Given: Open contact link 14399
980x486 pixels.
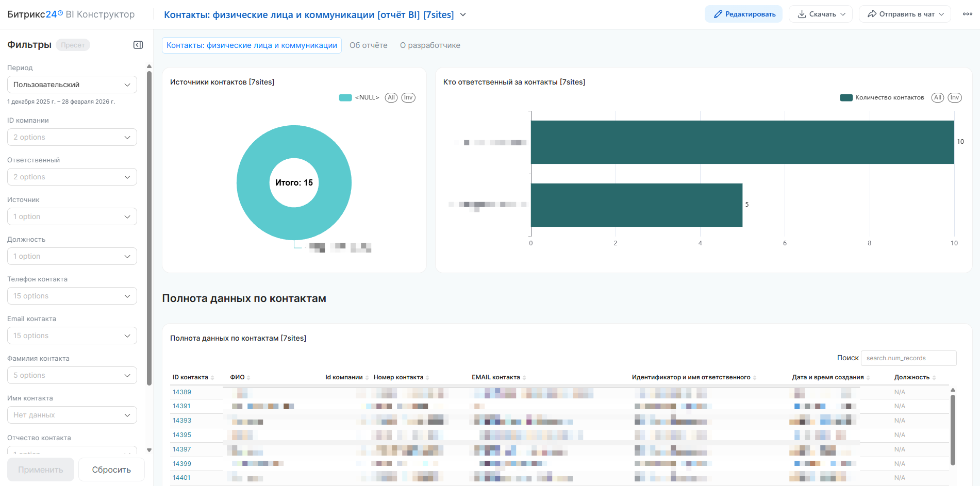Looking at the screenshot, I should [x=182, y=464].
